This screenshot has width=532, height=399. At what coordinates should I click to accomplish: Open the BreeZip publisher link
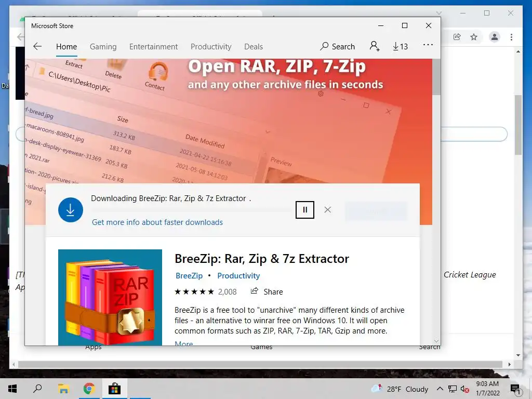tap(189, 276)
